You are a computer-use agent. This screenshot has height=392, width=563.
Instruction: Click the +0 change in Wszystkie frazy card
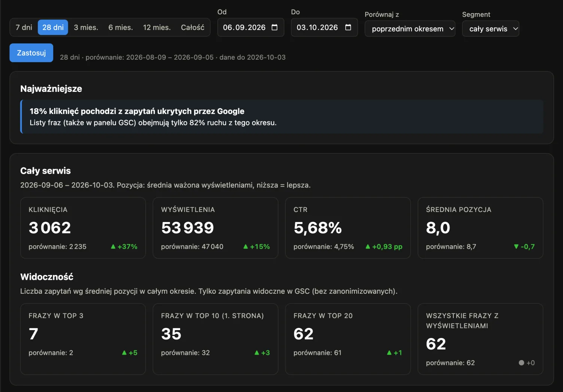tap(527, 363)
